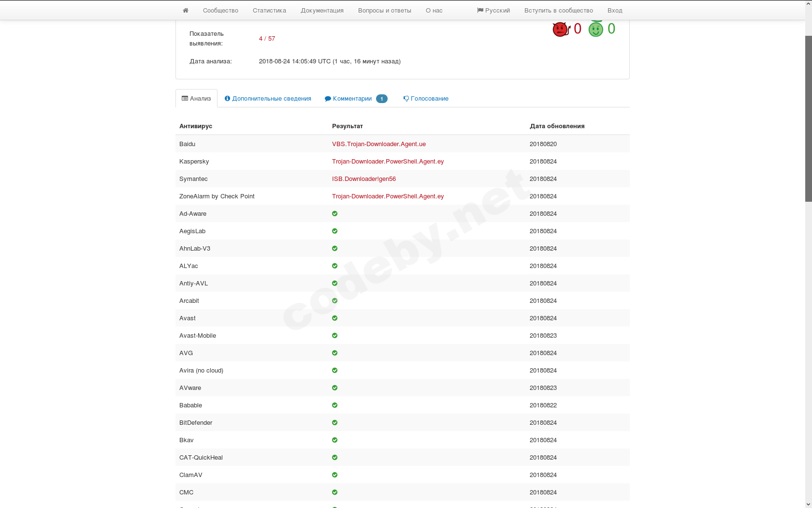The width and height of the screenshot is (812, 508).
Task: Open the Русский language selector
Action: coord(493,10)
